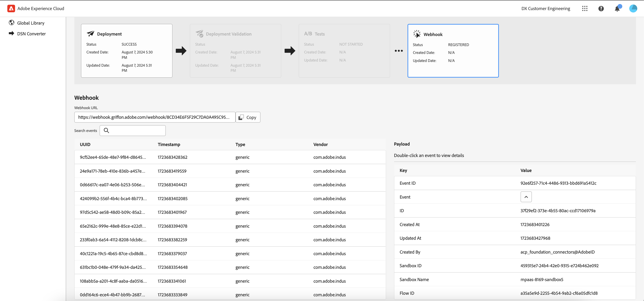Viewport: 644px width, 301px height.
Task: Click the Adobe Experience Cloud logo icon
Action: [11, 8]
